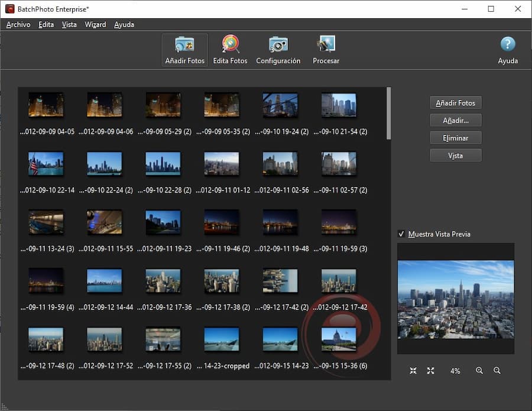The width and height of the screenshot is (532, 411).
Task: Select rotated thumbnail ...-09-12 17-42 (2)
Action: (280, 281)
